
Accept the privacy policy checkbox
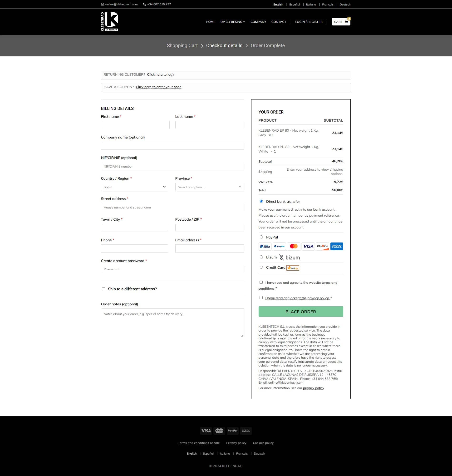pyautogui.click(x=261, y=298)
